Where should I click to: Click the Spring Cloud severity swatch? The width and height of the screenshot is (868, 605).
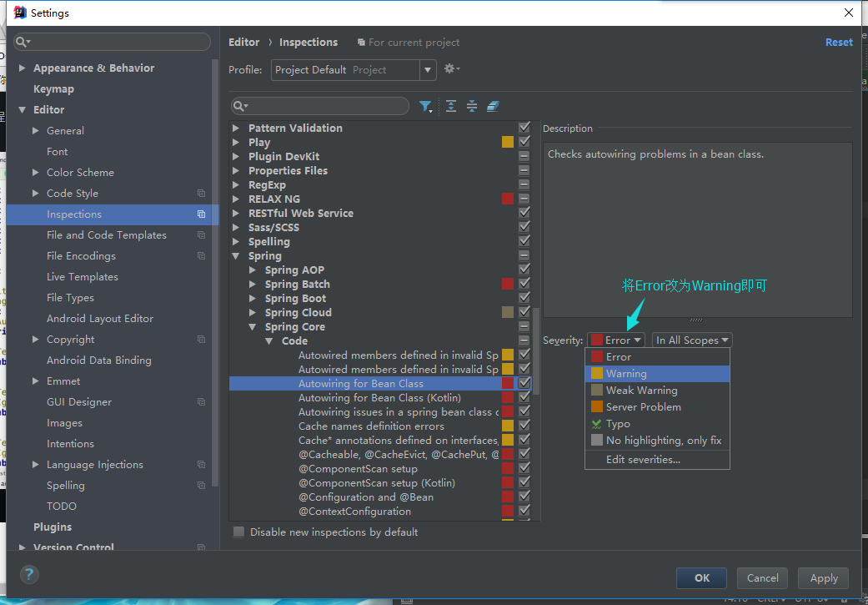508,312
